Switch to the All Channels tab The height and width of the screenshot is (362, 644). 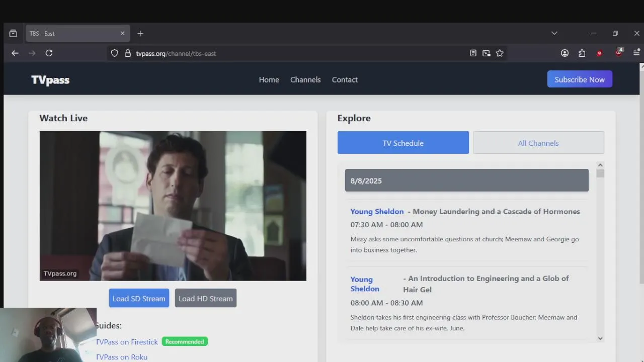(x=538, y=143)
